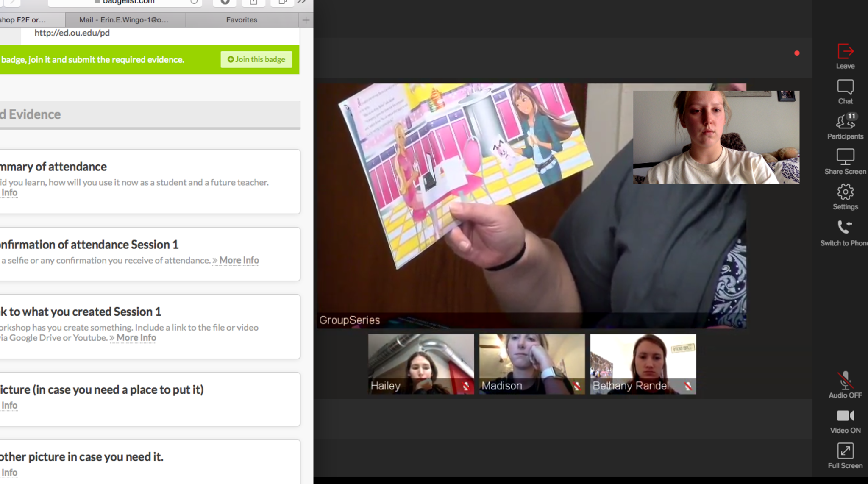The image size is (868, 484).
Task: Open a new browser tab with plus
Action: [x=306, y=20]
